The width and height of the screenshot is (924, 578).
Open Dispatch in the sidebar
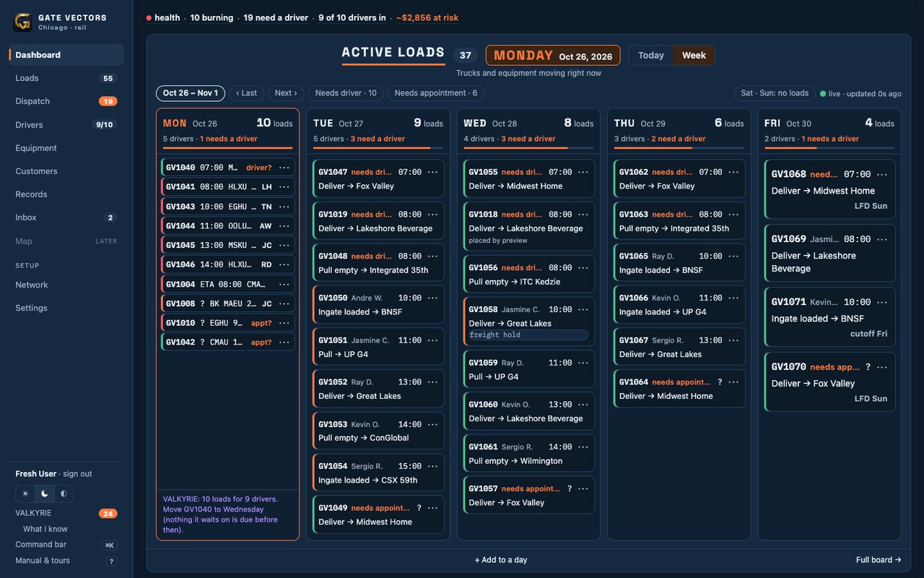(66, 101)
